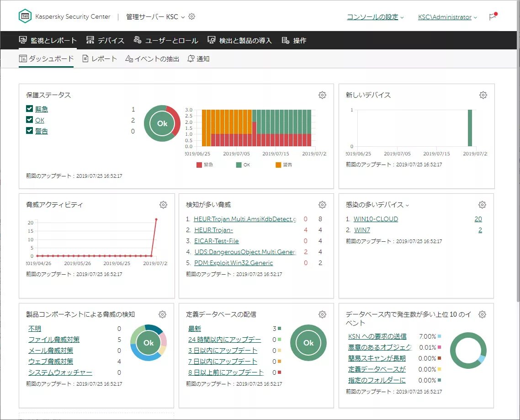Open the ユーザーとロール menu
520x420 pixels.
(x=166, y=41)
